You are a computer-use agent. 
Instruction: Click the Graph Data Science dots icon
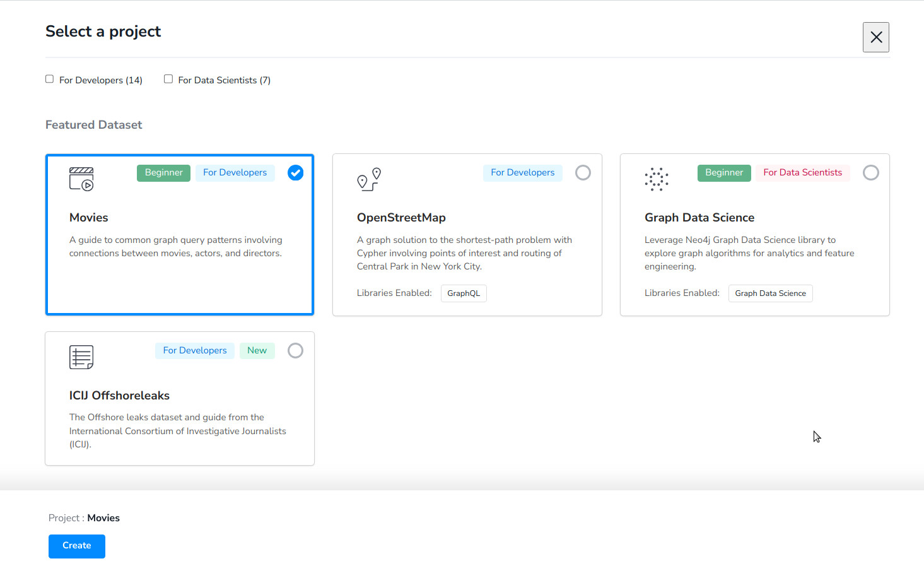coord(657,179)
